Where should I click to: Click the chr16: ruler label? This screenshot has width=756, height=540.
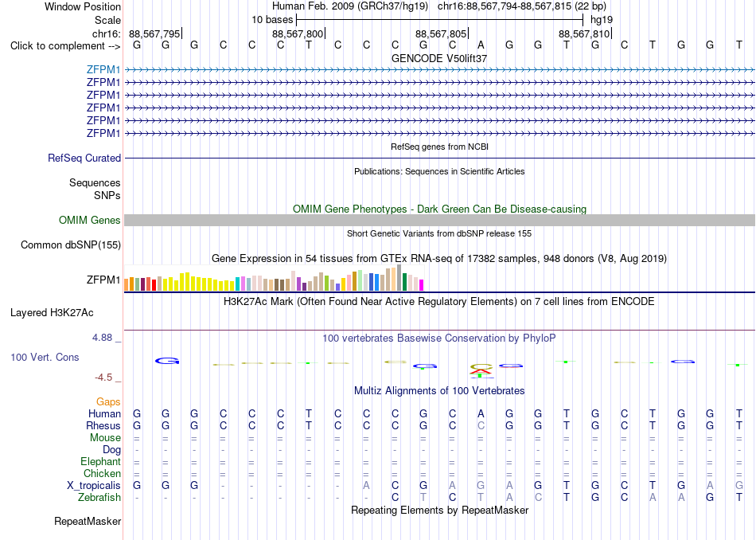click(x=106, y=34)
